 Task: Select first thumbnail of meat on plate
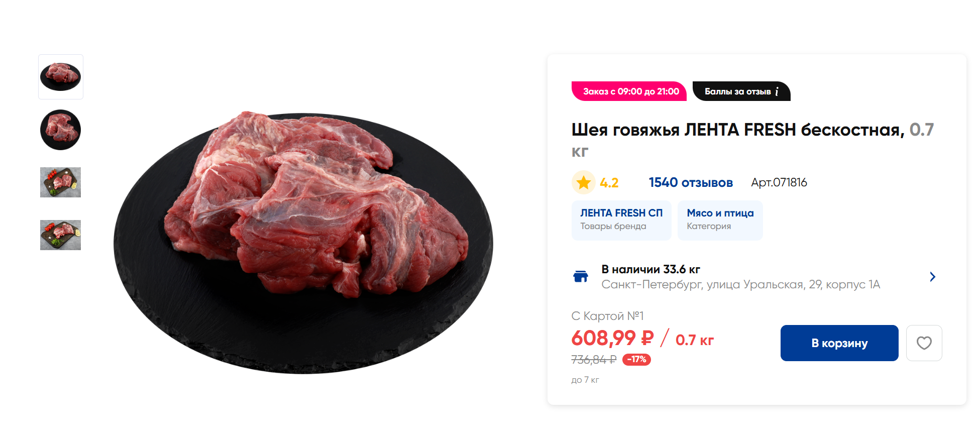click(x=61, y=77)
